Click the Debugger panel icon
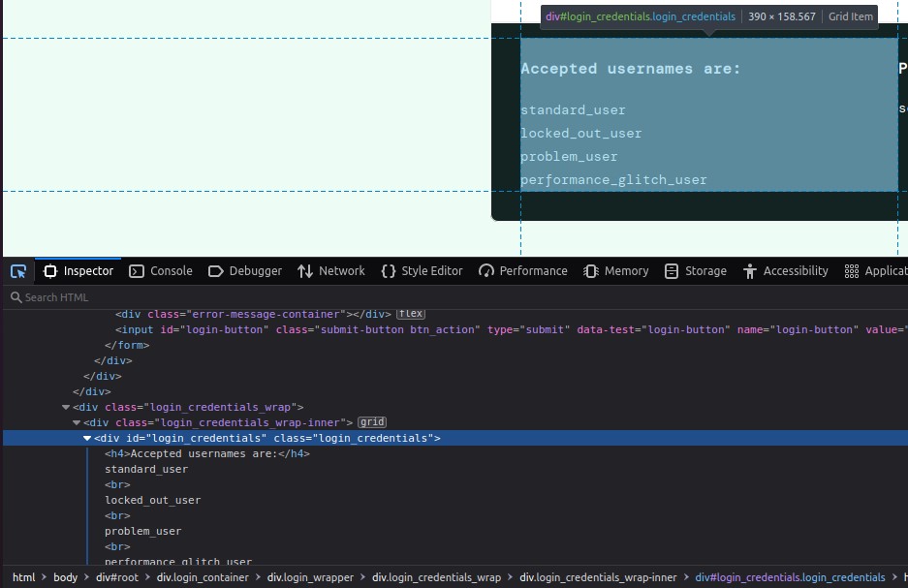 tap(216, 271)
